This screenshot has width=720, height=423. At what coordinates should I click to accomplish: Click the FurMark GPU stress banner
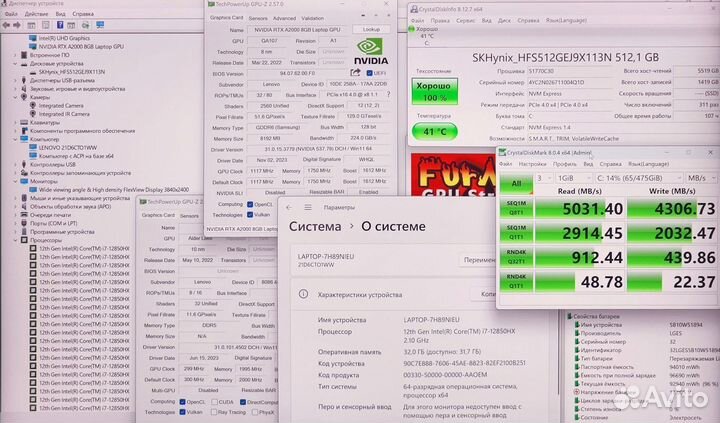click(x=453, y=175)
